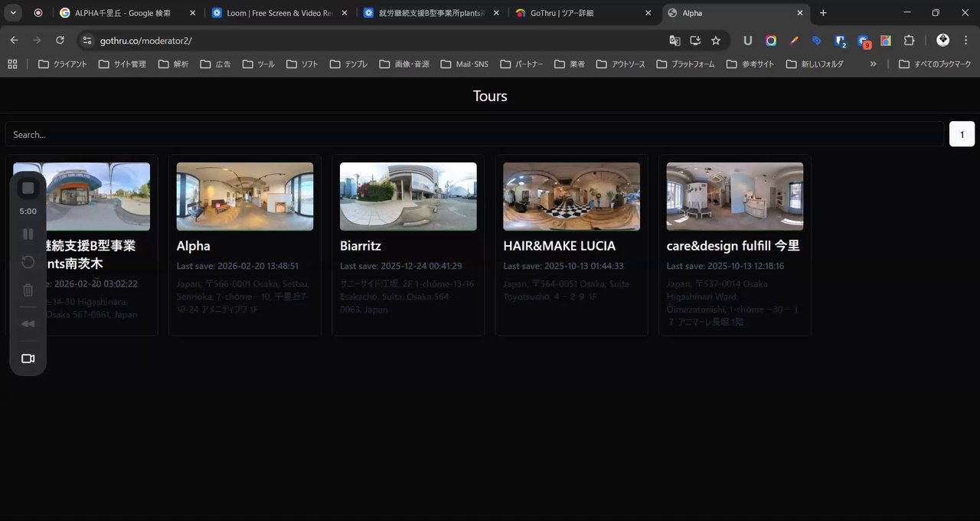Open the Bitwarden shield extension
Image resolution: width=980 pixels, height=521 pixels.
[840, 41]
